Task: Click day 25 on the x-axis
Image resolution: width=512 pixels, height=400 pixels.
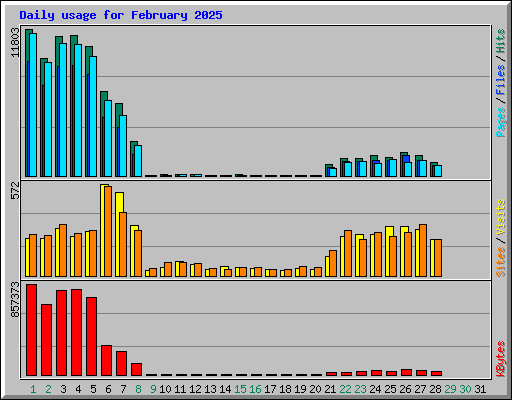Action: point(390,389)
